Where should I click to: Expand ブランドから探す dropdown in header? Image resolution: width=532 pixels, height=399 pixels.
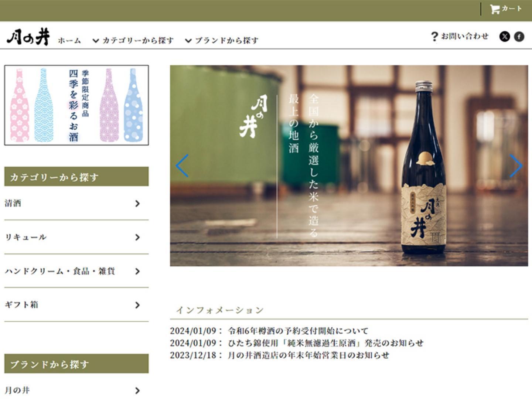222,41
